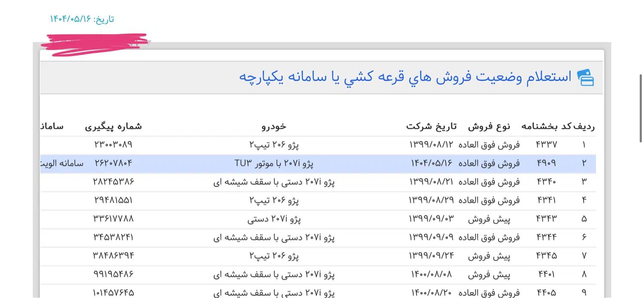
Task: Click فروش فوق العاده in highlighted row 2
Action: click(489, 163)
